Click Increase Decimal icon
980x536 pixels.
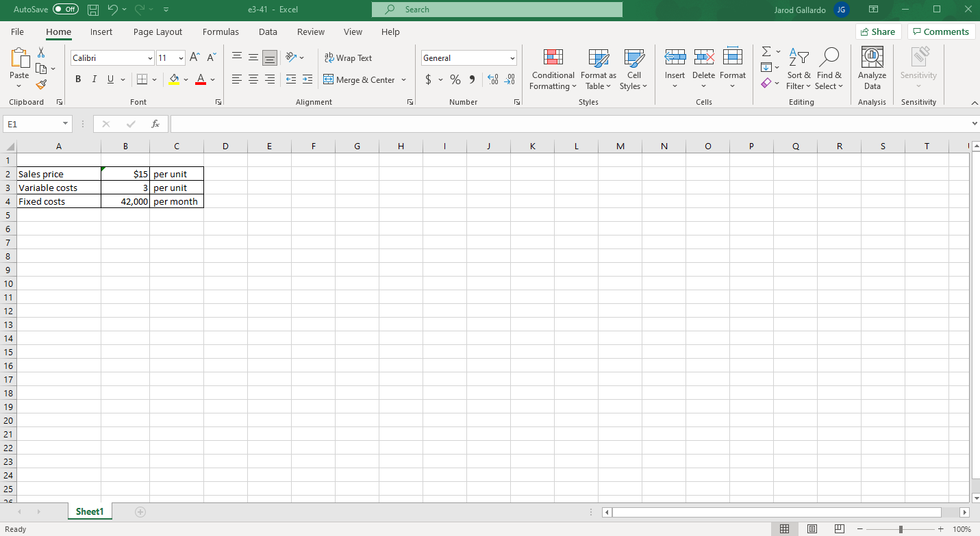[492, 80]
